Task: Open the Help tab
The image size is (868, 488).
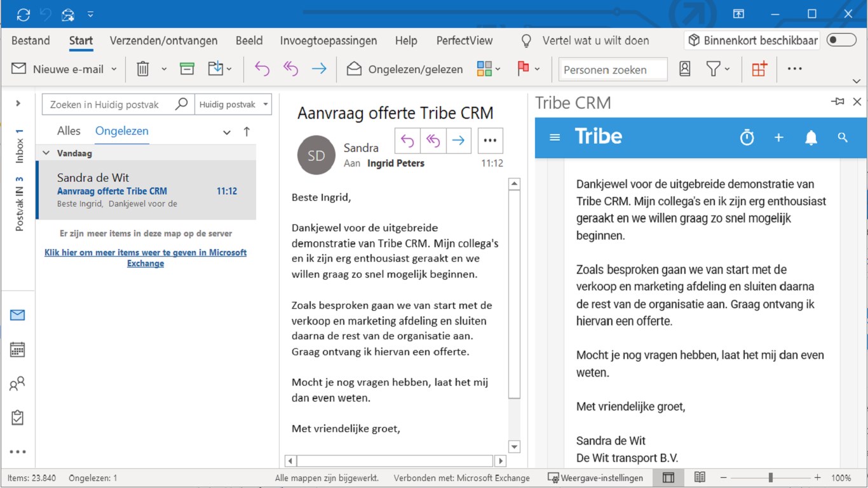Action: 406,41
